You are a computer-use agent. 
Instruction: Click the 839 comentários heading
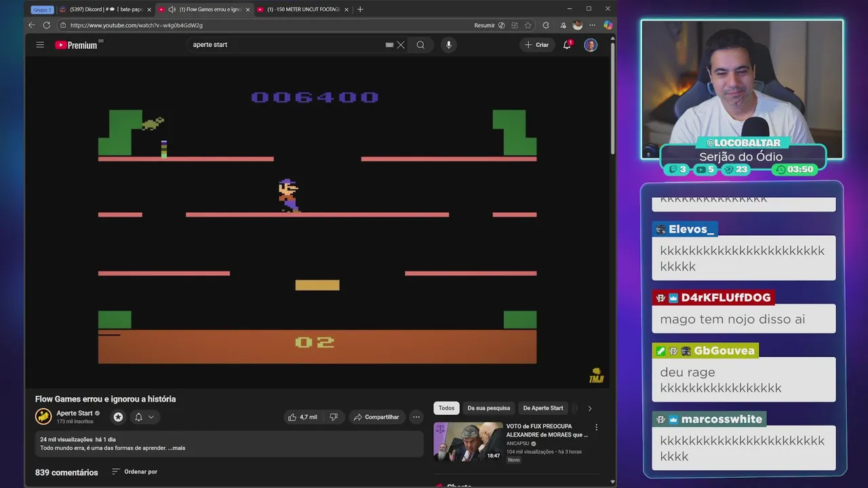66,472
